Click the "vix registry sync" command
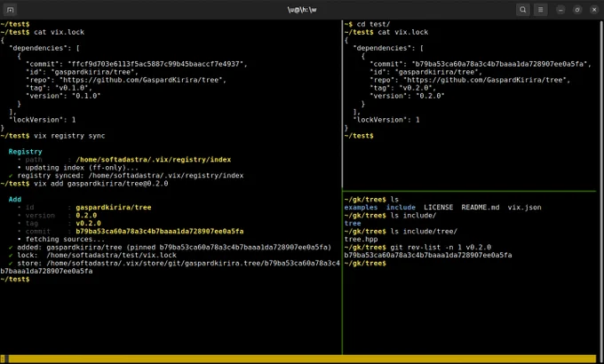The height and width of the screenshot is (364, 604). click(69, 136)
